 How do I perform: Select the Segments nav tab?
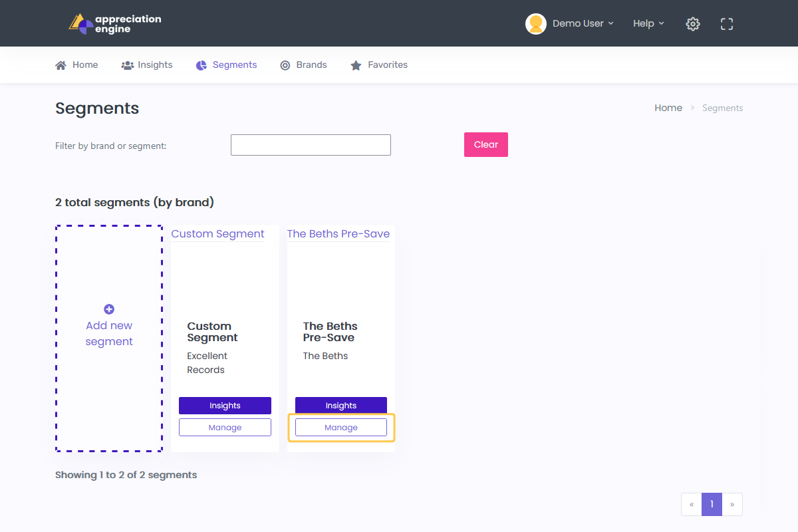tap(226, 65)
